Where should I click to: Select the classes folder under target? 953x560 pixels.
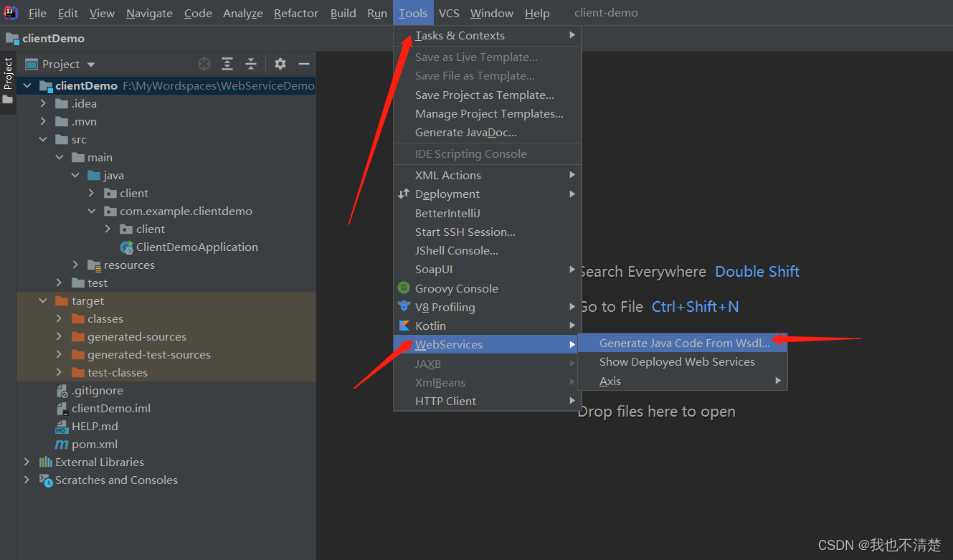click(x=166, y=319)
